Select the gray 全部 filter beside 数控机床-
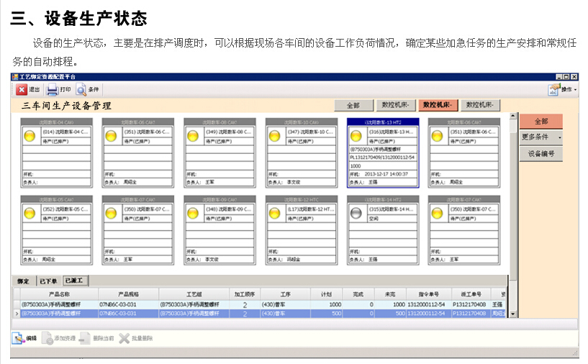Viewport: 588px width, 364px height. click(x=353, y=105)
